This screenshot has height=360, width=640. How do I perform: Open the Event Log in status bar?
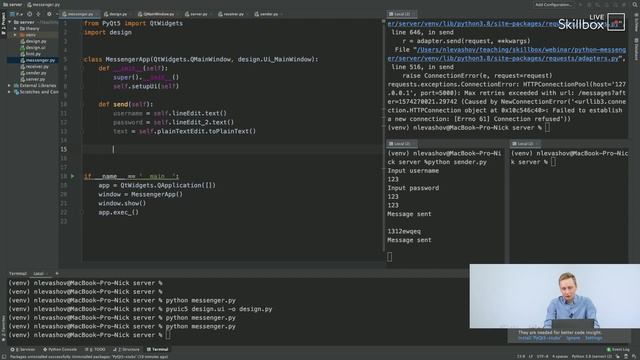coord(618,349)
